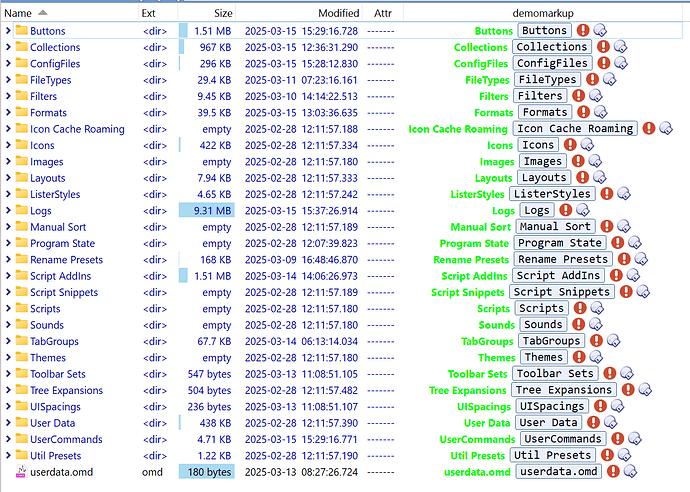Click the blue disc icon in Icon Cache Roaming row
Image resolution: width=690 pixels, height=492 pixels.
click(666, 129)
